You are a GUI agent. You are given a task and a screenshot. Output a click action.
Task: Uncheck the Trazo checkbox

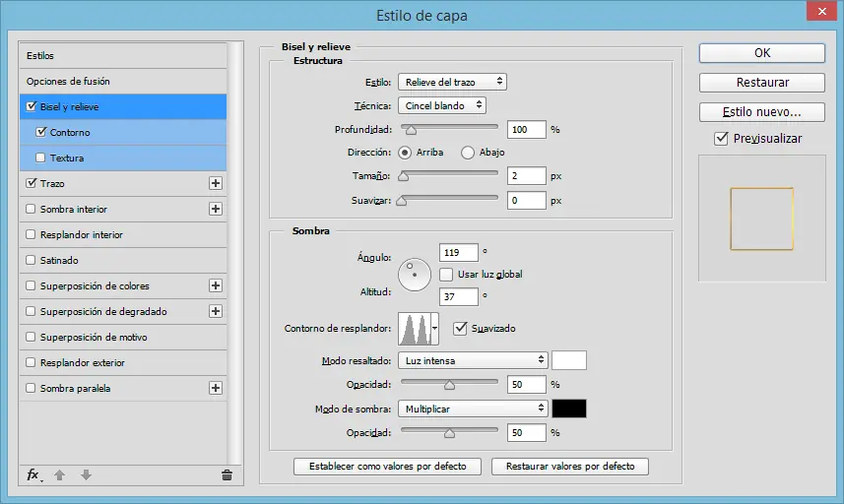[x=32, y=183]
